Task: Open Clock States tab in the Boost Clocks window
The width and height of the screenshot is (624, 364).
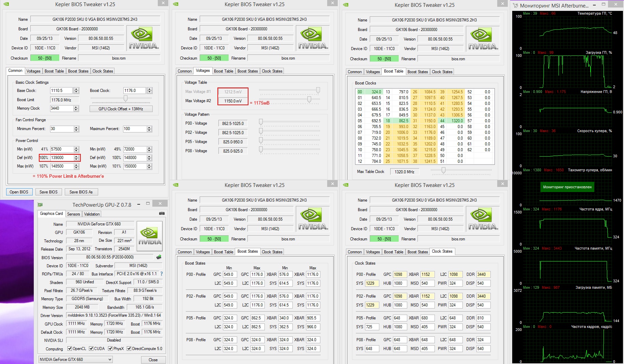Action: (442, 72)
